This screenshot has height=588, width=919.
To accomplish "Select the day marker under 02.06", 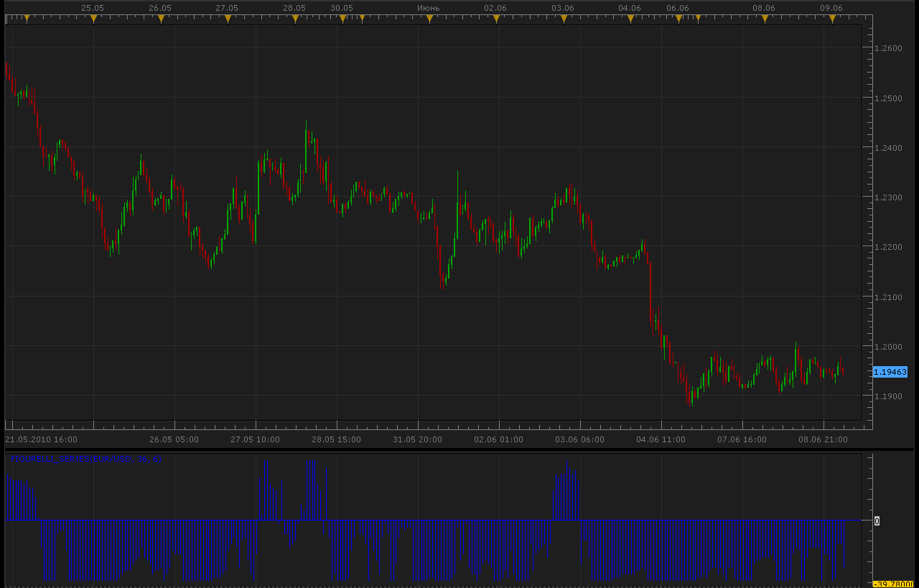I will pos(496,19).
